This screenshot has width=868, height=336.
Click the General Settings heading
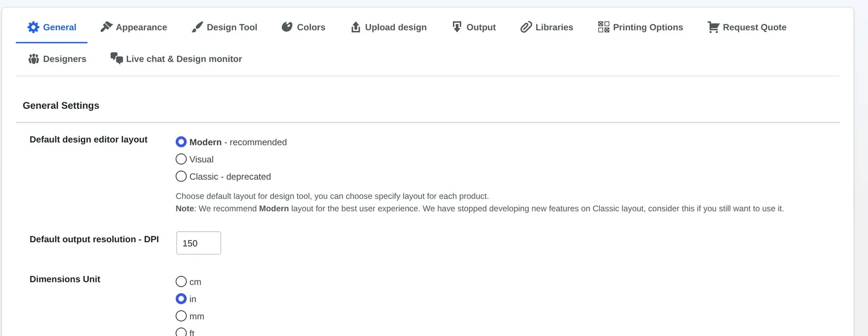61,106
